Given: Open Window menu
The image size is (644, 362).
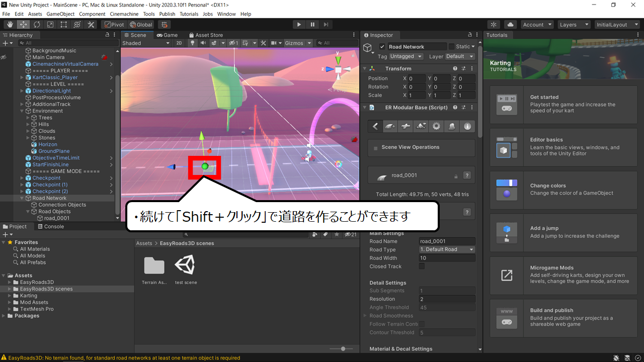Looking at the screenshot, I should 226,14.
